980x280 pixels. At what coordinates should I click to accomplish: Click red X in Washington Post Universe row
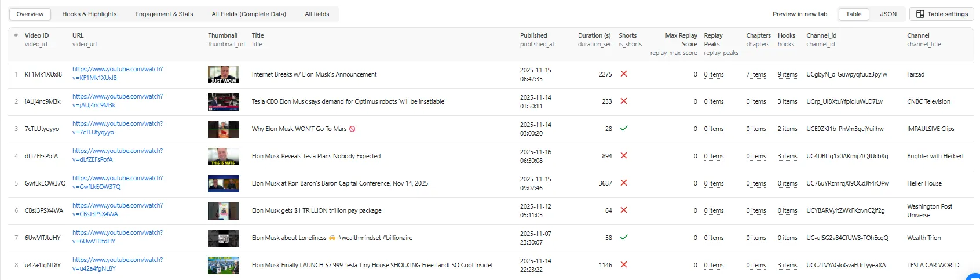tap(624, 210)
